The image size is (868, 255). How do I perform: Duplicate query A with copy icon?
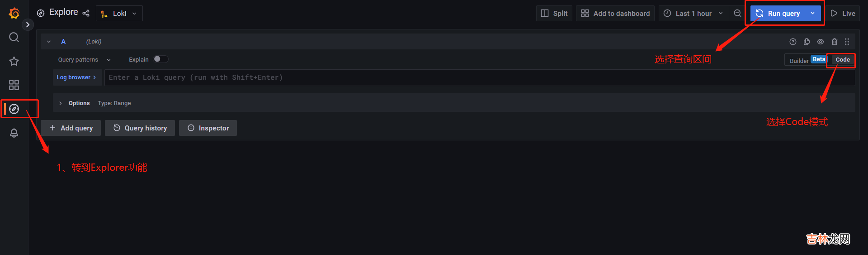coord(807,42)
